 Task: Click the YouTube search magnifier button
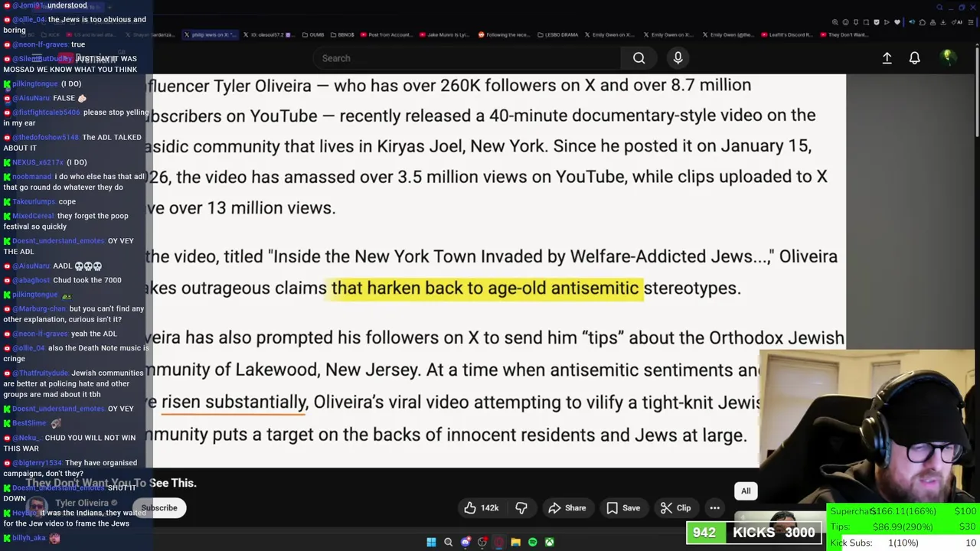(639, 58)
